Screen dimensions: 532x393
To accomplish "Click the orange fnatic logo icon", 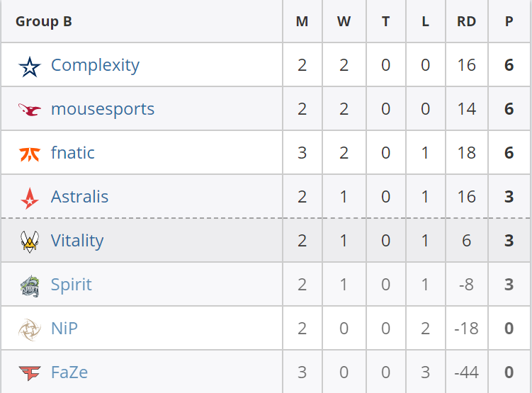I will coord(30,154).
